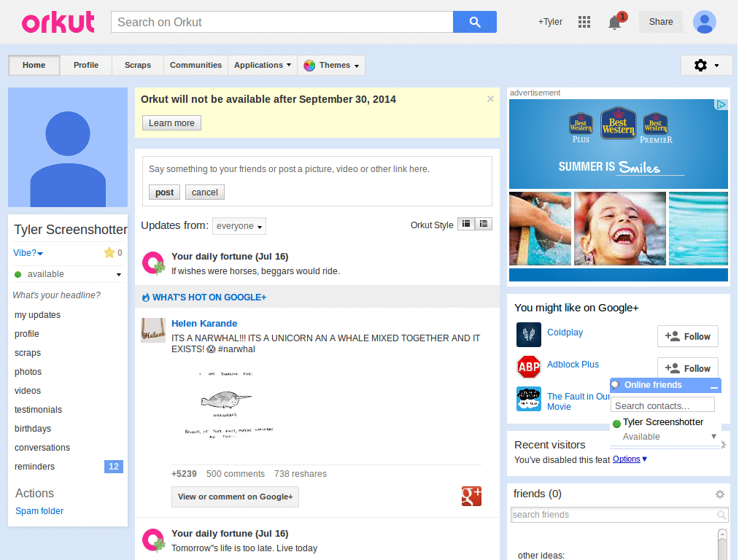Click the blue search magnifier button
Viewport: 747px width, 560px height.
click(x=474, y=22)
